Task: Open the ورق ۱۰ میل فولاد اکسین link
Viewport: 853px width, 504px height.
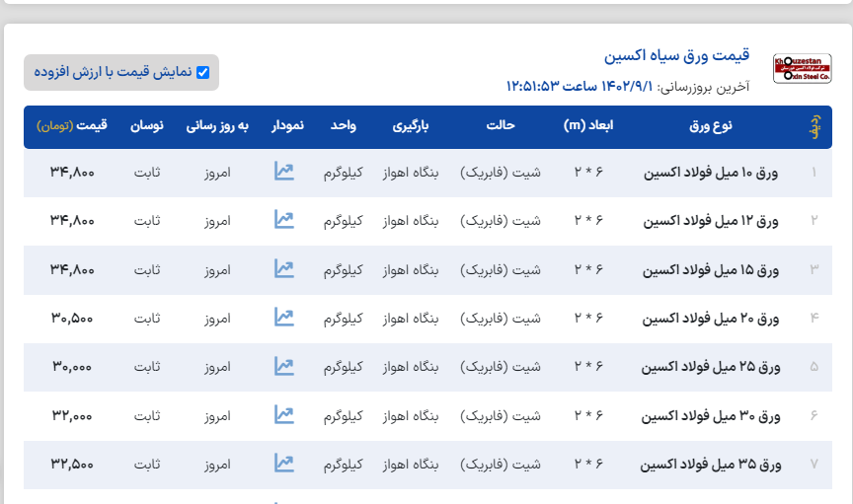Action: click(x=711, y=173)
